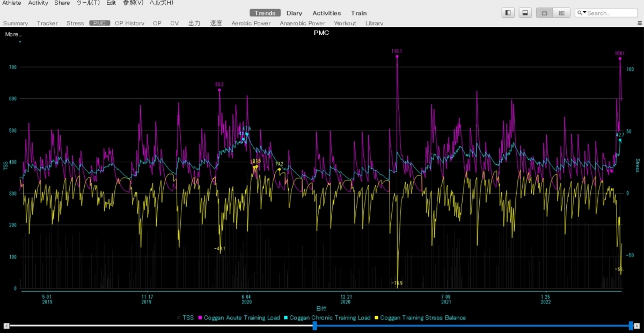The height and width of the screenshot is (333, 644).
Task: Switch to the Activities view
Action: pos(327,13)
